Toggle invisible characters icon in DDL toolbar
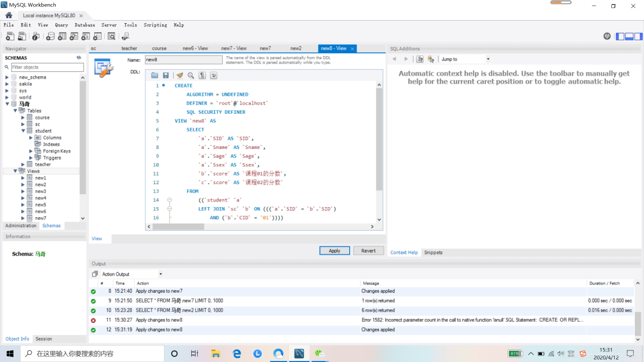This screenshot has width=644, height=362. tap(202, 75)
